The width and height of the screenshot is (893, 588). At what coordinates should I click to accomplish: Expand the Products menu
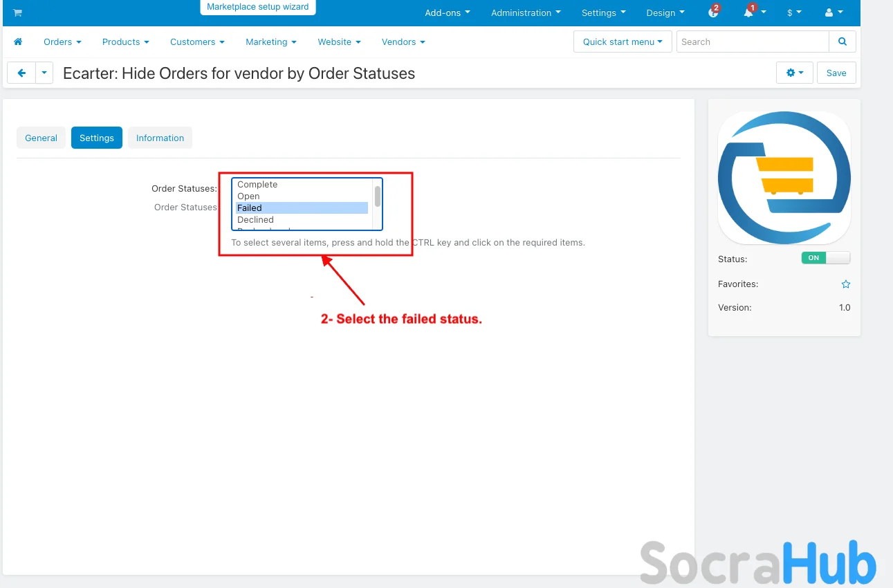pos(125,42)
